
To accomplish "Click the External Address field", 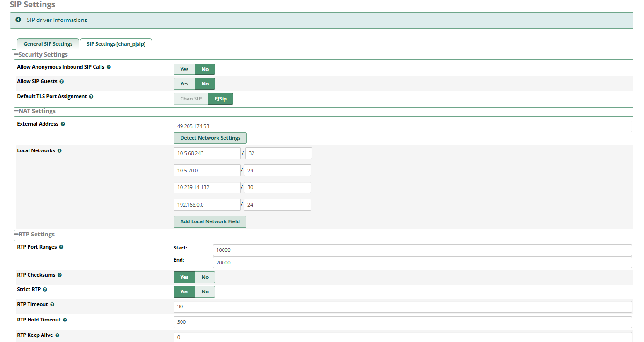I will coord(403,126).
